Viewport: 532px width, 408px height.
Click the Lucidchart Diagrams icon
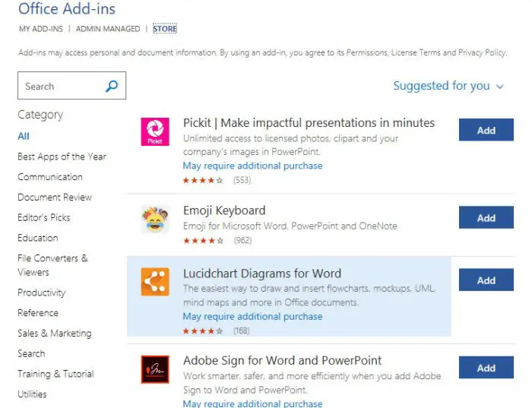click(x=155, y=282)
